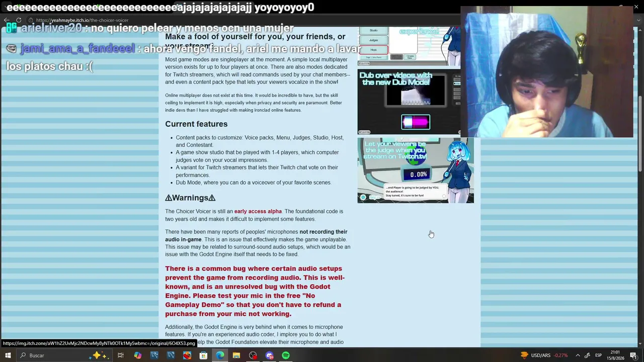Open the Discord taskbar icon
This screenshot has height=362, width=644.
[x=269, y=355]
